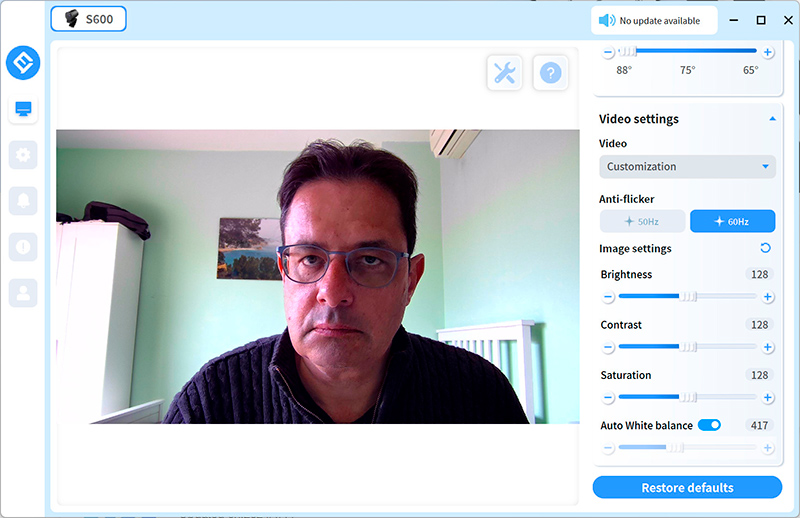
Task: Click the Restore defaults button
Action: pyautogui.click(x=687, y=488)
